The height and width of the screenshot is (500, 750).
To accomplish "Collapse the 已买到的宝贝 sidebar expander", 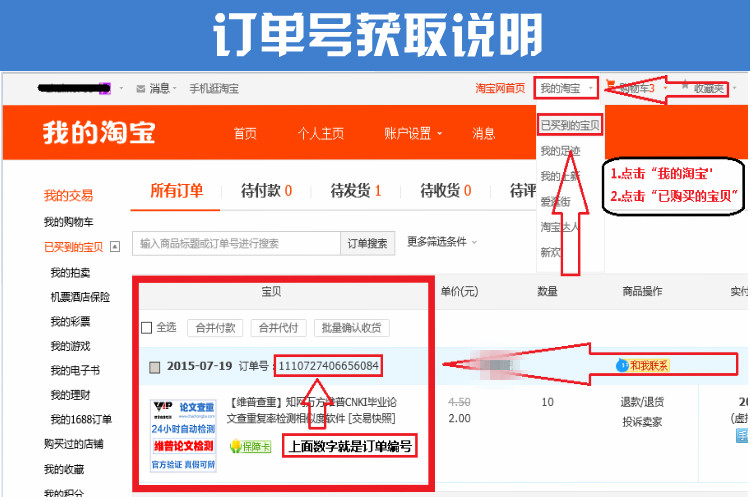I will pos(115,247).
